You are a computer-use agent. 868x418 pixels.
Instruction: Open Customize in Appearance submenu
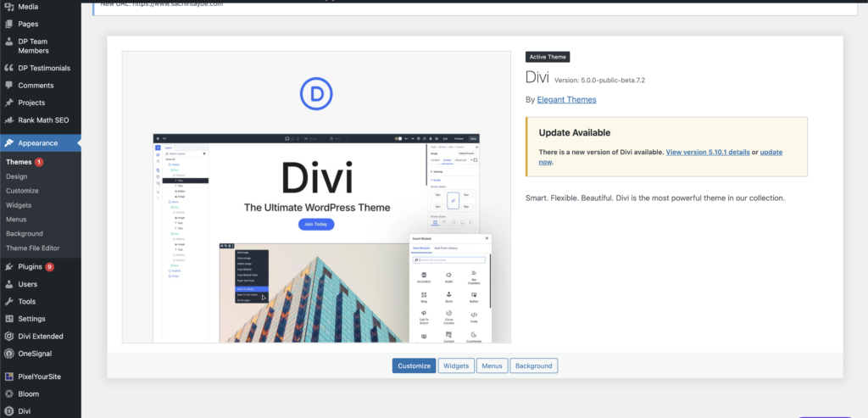coord(22,191)
